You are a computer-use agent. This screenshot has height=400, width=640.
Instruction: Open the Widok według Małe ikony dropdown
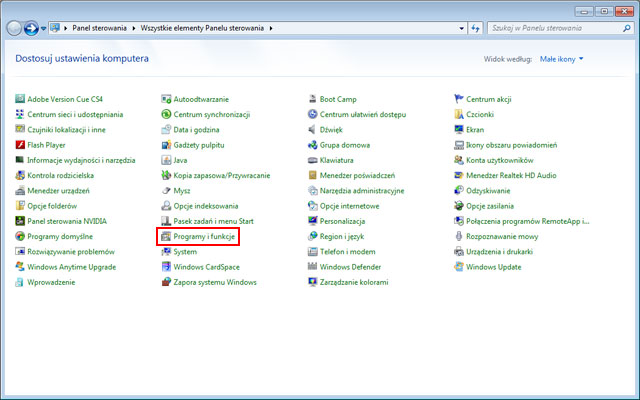[x=561, y=59]
